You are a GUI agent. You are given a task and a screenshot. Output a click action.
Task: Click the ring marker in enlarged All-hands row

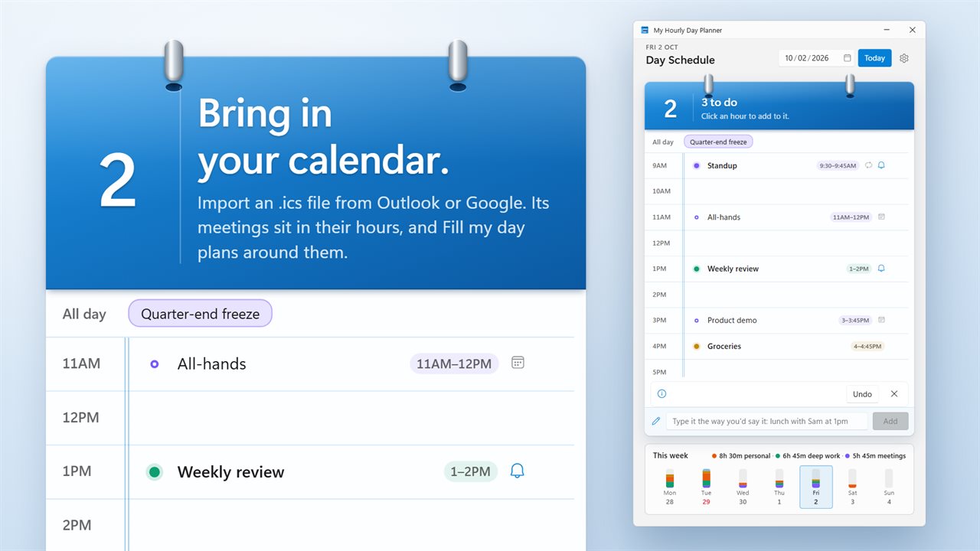(155, 364)
